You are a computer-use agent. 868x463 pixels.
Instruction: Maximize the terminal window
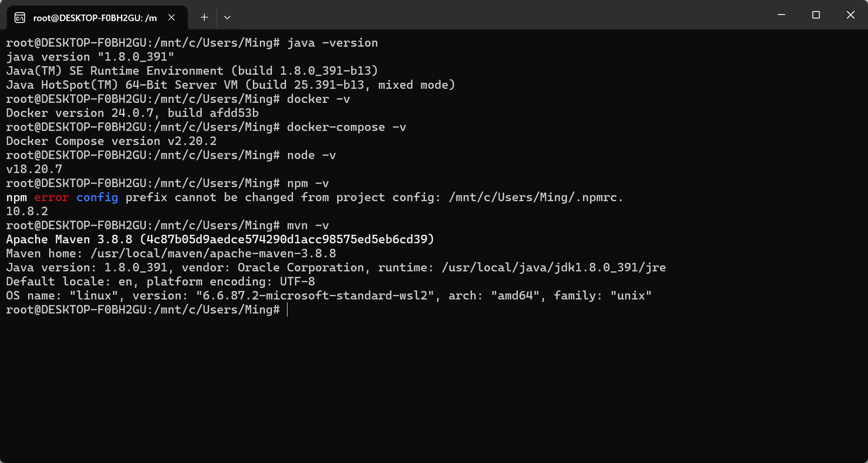pos(816,15)
